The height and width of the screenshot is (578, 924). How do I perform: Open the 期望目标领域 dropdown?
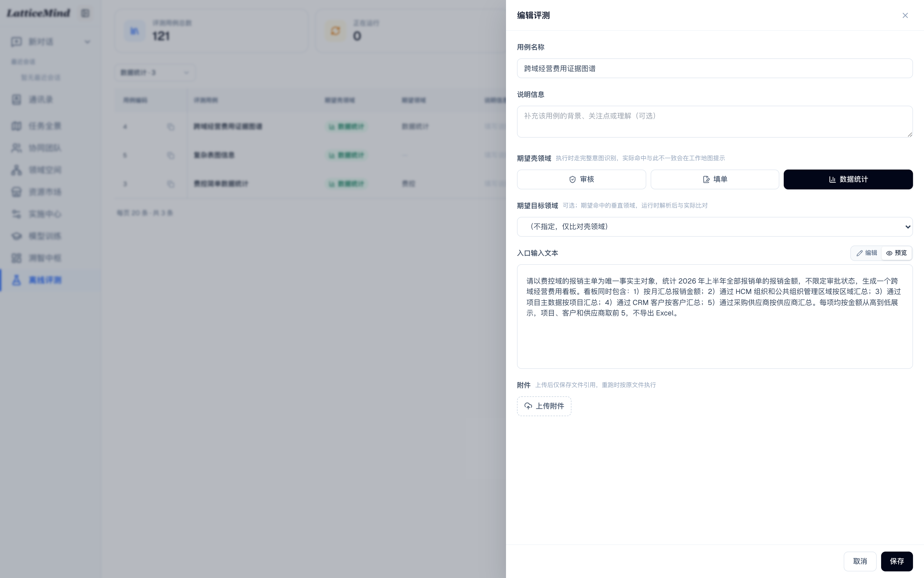click(715, 227)
